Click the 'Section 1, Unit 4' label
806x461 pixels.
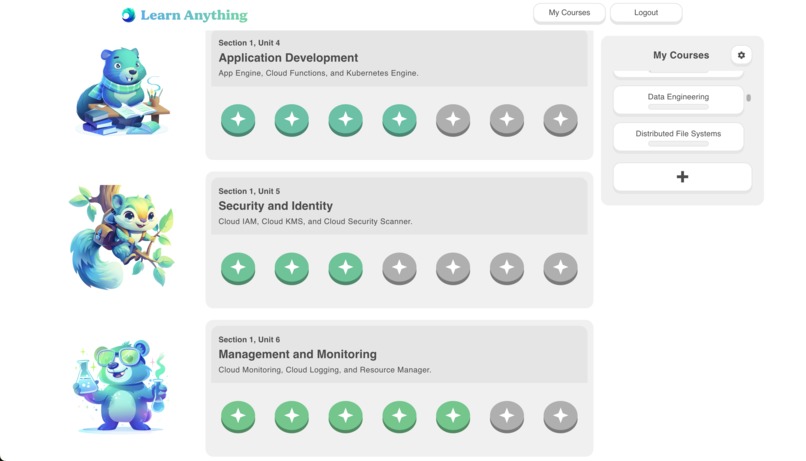point(249,43)
